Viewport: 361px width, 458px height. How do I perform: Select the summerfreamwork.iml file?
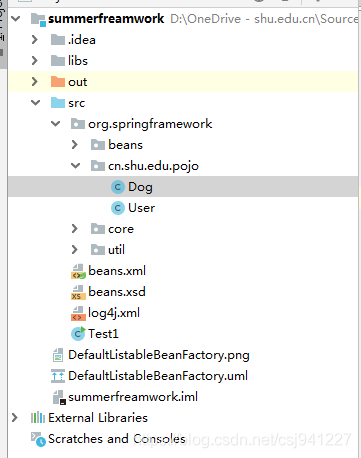coord(133,397)
